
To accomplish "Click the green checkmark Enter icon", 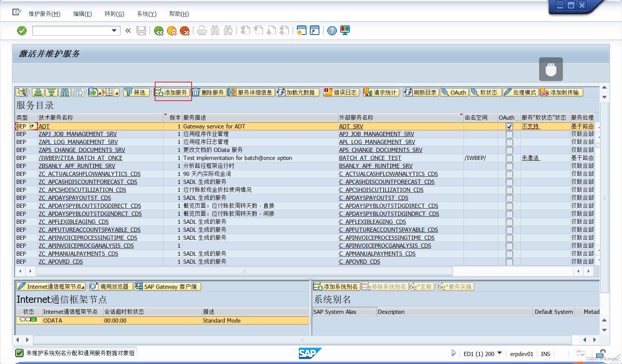I will [22, 31].
